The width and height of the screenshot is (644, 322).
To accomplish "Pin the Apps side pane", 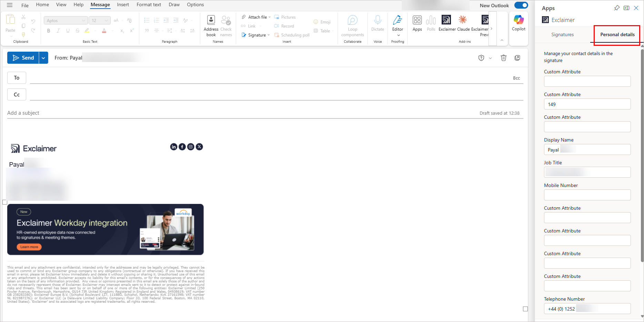I will tap(617, 8).
